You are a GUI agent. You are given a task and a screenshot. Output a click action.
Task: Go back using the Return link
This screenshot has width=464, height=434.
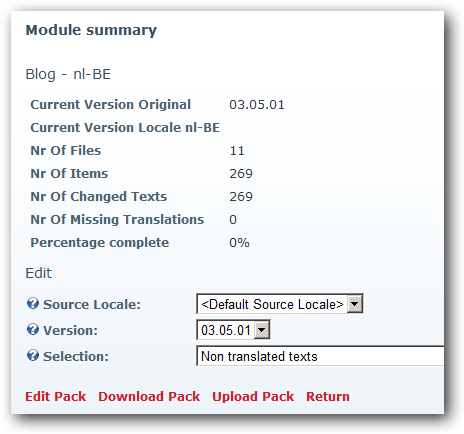coord(328,396)
